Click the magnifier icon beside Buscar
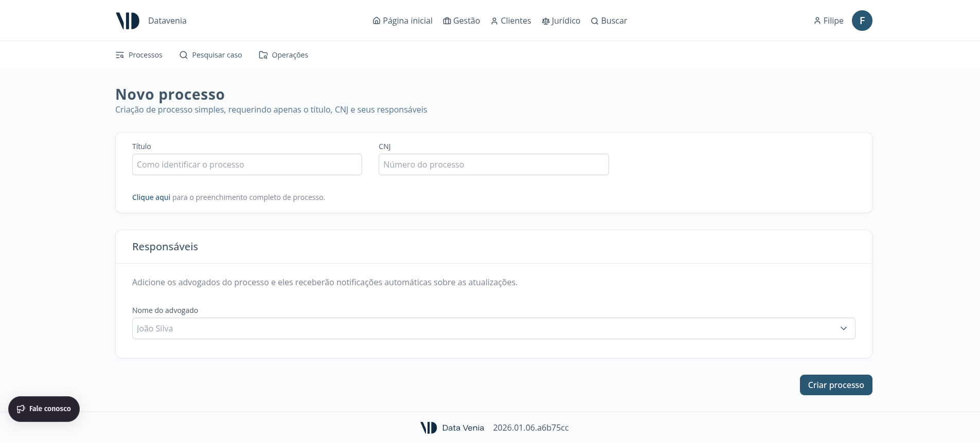Viewport: 980px width, 443px height. click(x=595, y=21)
